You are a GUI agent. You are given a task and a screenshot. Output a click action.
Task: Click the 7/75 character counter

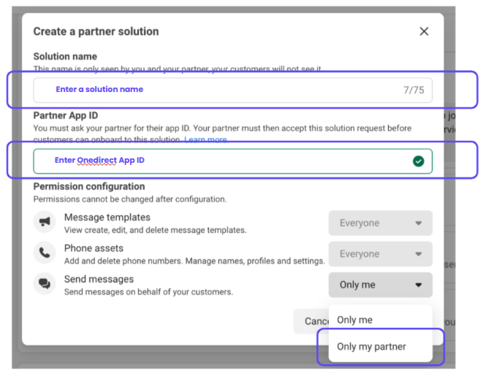(x=414, y=90)
